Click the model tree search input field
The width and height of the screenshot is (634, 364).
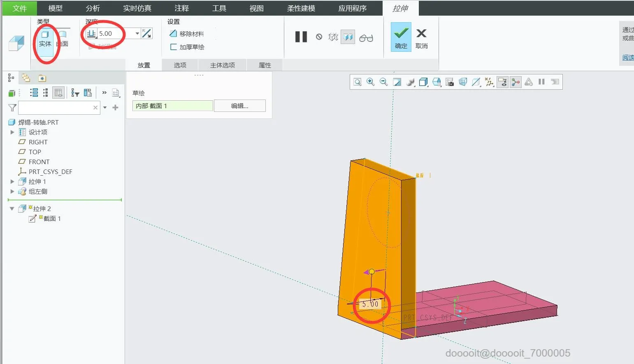point(55,108)
